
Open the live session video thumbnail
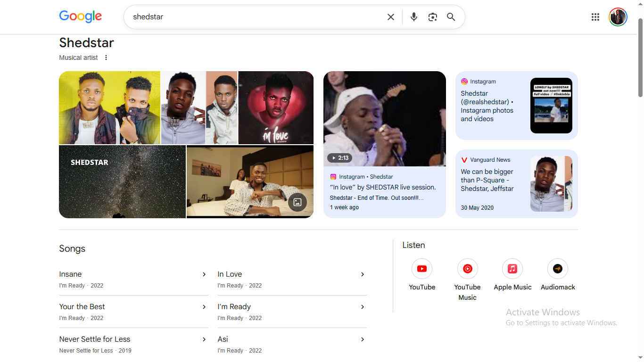click(385, 119)
